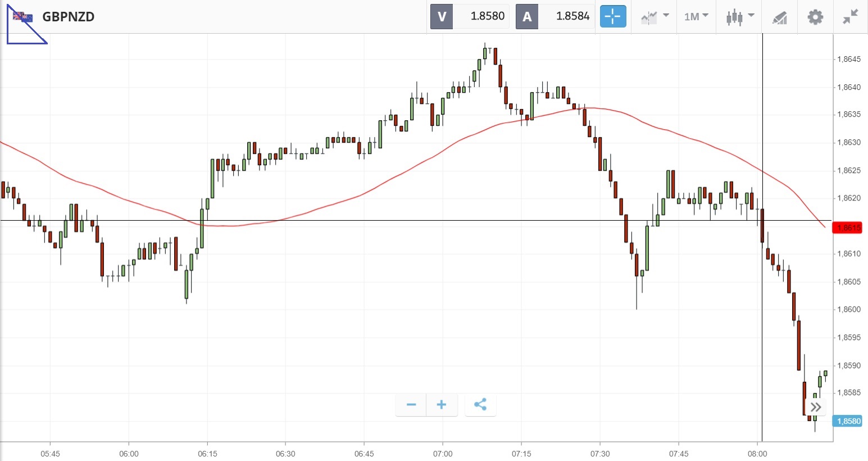
Task: Zoom out the chart with minus
Action: (411, 404)
